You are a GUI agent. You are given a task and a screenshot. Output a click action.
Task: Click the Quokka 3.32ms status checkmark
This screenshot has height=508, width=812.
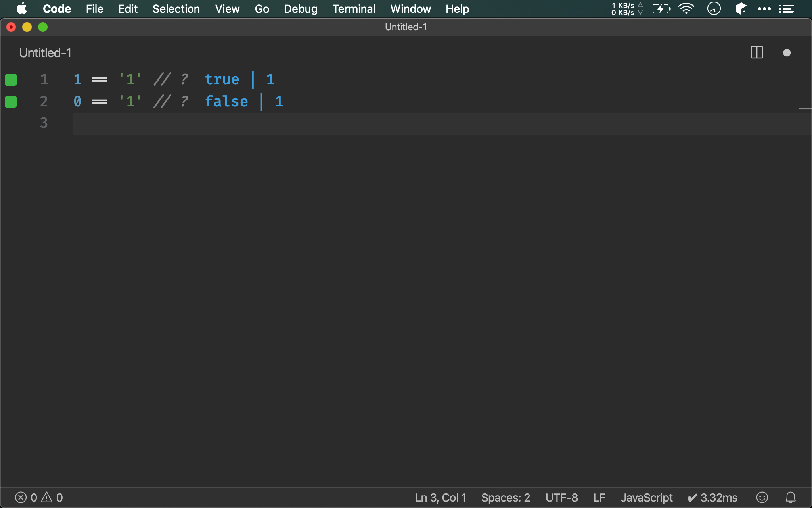click(x=712, y=497)
